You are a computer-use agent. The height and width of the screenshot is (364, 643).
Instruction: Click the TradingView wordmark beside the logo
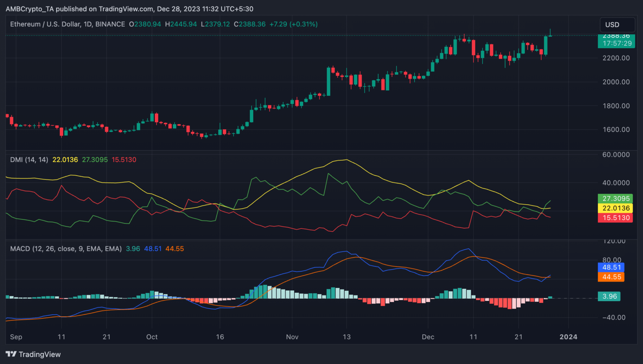point(40,354)
